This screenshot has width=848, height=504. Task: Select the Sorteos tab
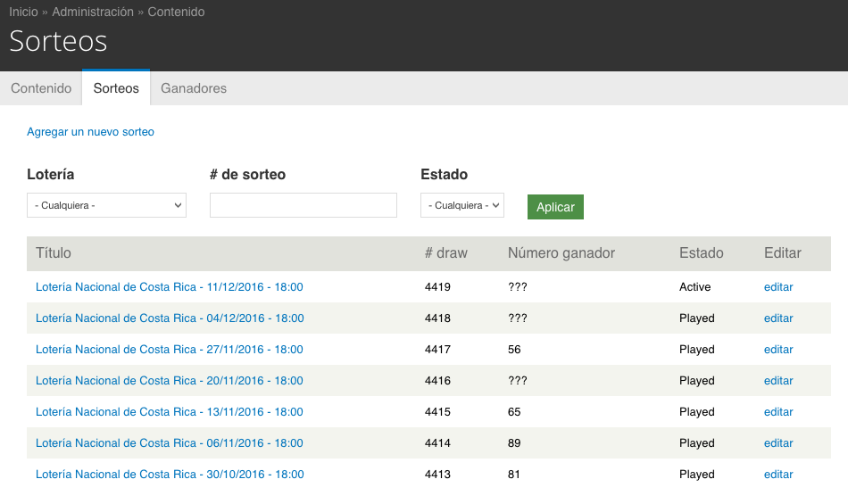(x=116, y=88)
